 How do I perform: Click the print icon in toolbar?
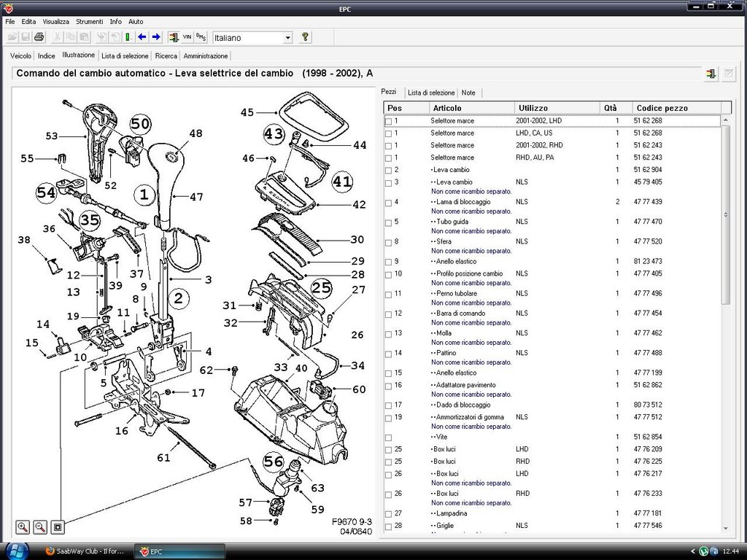[x=39, y=37]
